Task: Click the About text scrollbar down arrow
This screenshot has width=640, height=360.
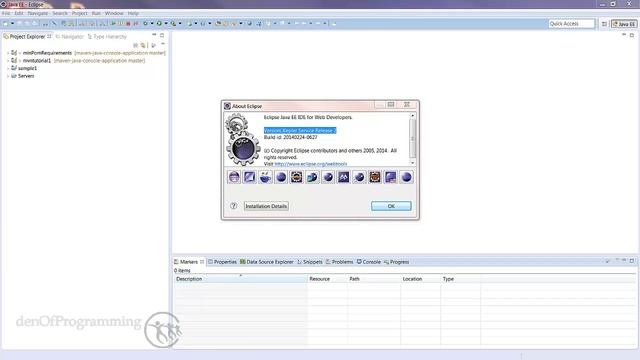Action: pos(412,163)
